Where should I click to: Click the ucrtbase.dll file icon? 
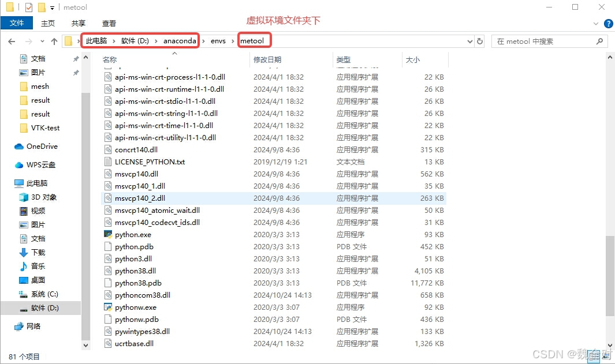108,343
